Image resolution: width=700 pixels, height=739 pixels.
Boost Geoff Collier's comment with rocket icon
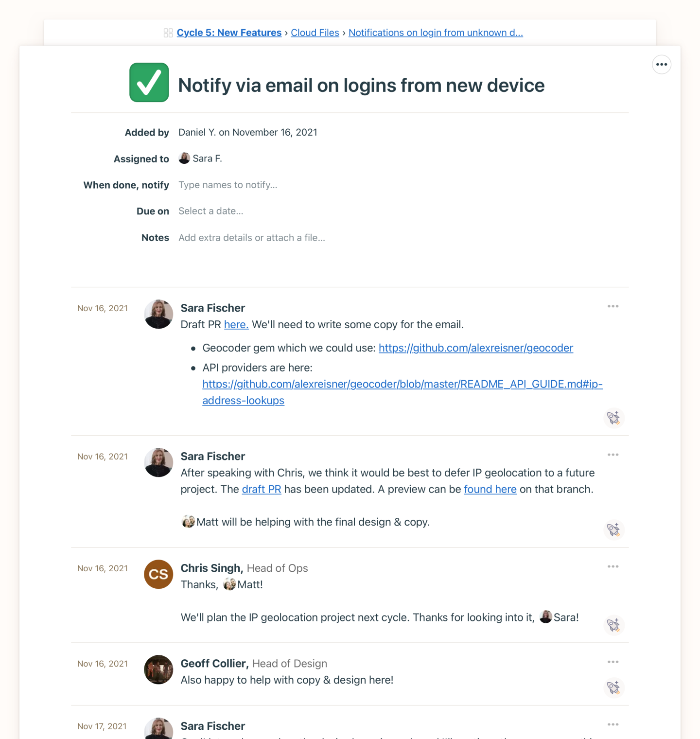[x=614, y=687]
